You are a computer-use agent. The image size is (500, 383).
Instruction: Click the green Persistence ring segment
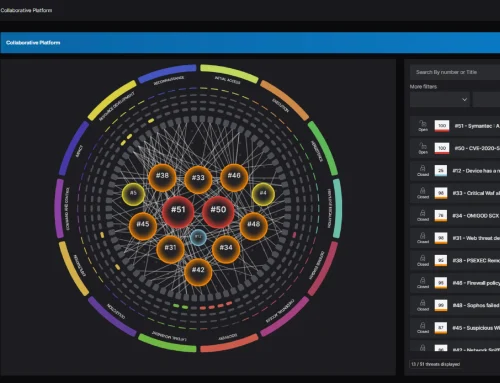[x=323, y=147]
